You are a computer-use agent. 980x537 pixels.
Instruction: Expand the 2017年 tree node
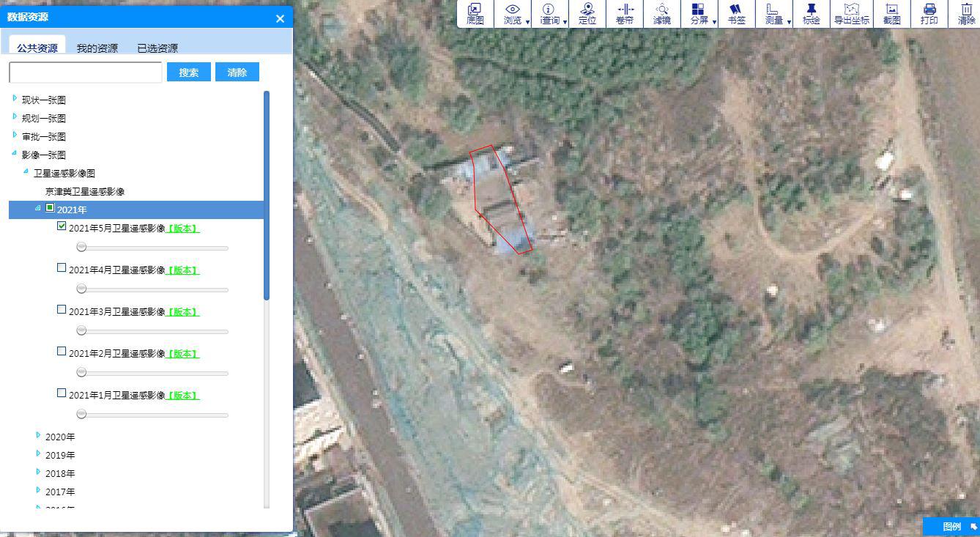point(38,490)
